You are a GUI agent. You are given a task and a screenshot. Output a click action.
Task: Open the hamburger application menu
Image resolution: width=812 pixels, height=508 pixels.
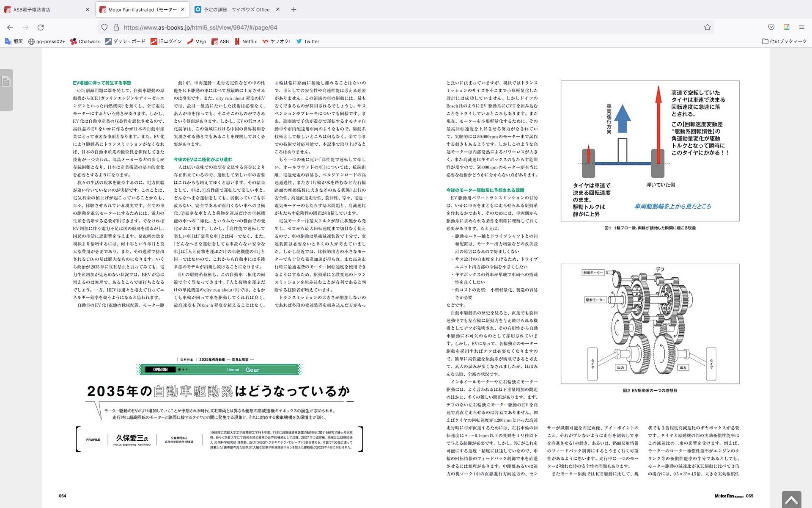coord(801,28)
